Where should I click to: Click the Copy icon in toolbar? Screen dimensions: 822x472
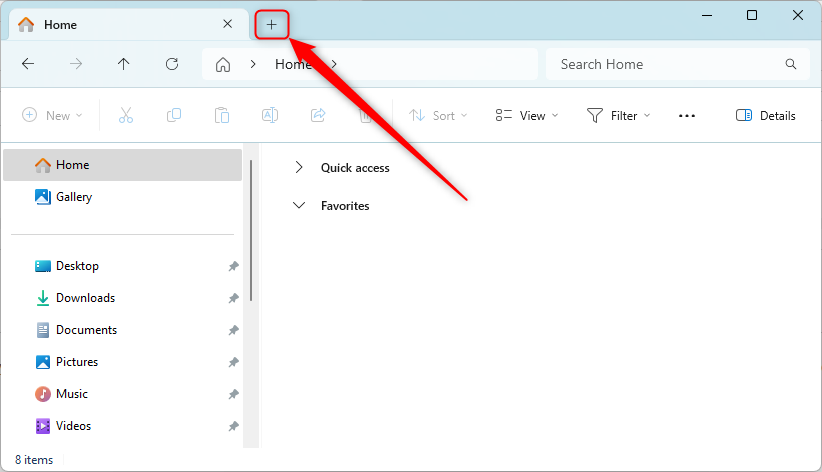174,115
